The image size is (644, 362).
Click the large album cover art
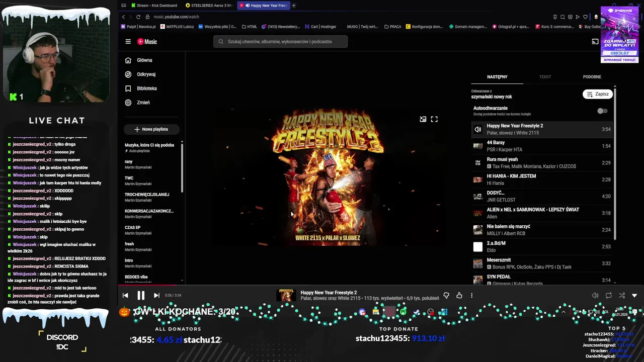[x=328, y=177]
